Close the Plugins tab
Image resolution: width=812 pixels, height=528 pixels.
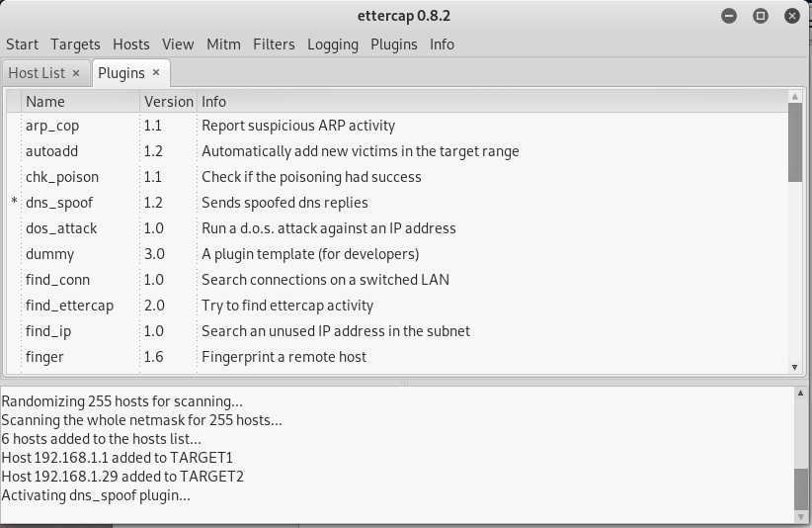coord(156,73)
